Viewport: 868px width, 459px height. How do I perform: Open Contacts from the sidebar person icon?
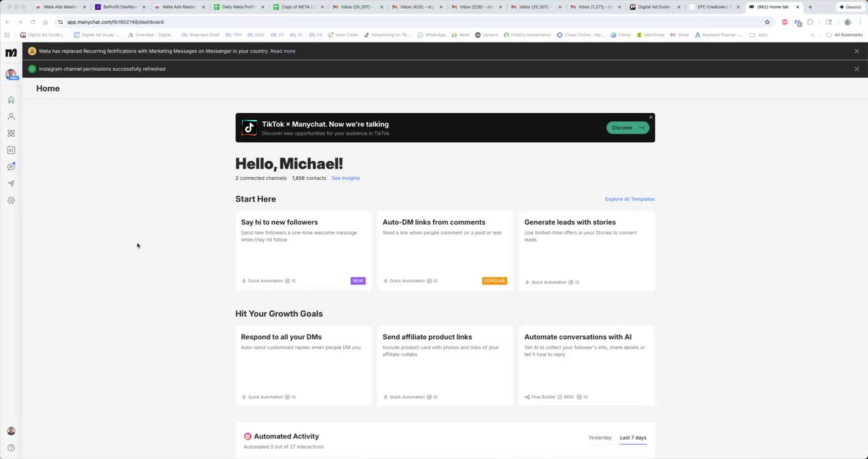pyautogui.click(x=11, y=117)
